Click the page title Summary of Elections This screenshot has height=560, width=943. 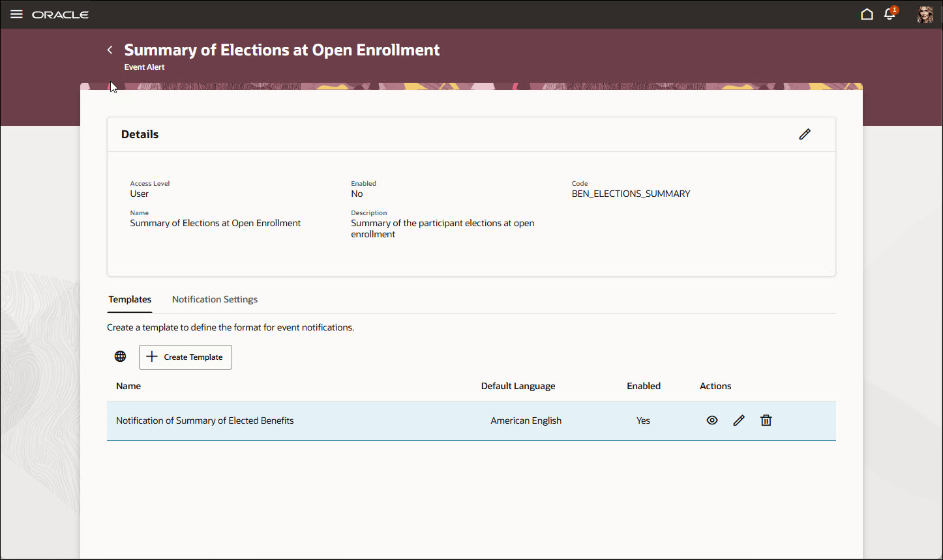282,50
